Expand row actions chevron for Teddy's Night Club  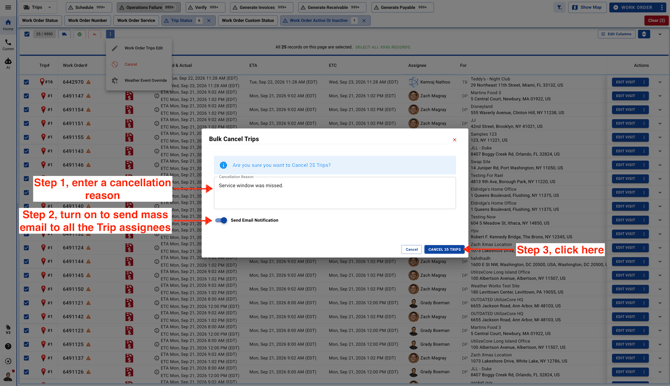(x=660, y=82)
